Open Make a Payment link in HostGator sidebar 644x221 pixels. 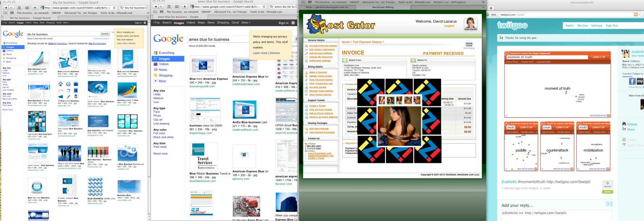pyautogui.click(x=318, y=73)
